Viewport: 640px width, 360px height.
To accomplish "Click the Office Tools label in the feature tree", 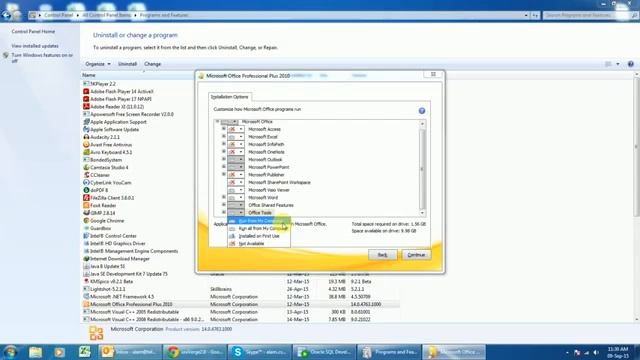I will pos(260,213).
